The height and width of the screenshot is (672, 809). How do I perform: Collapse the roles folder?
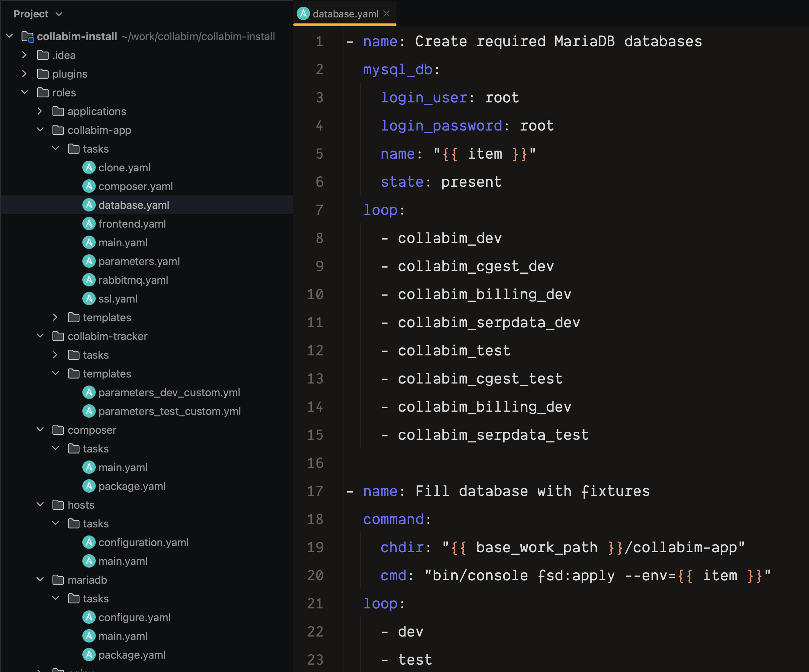pos(25,92)
